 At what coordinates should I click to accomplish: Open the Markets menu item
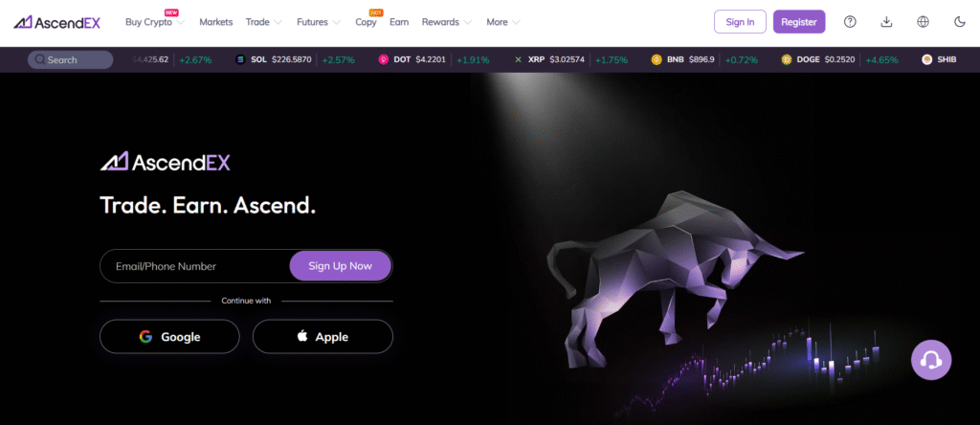215,22
